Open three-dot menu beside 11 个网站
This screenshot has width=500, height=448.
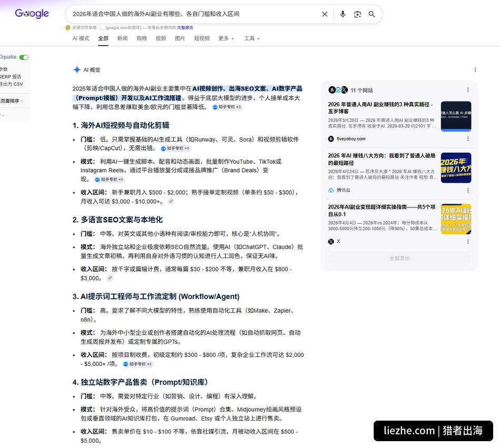click(468, 90)
